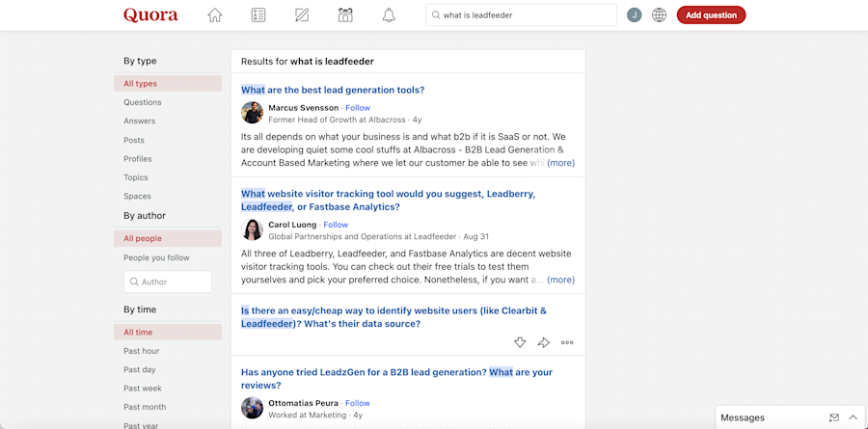
Task: Click the Author filter field
Action: [x=168, y=282]
